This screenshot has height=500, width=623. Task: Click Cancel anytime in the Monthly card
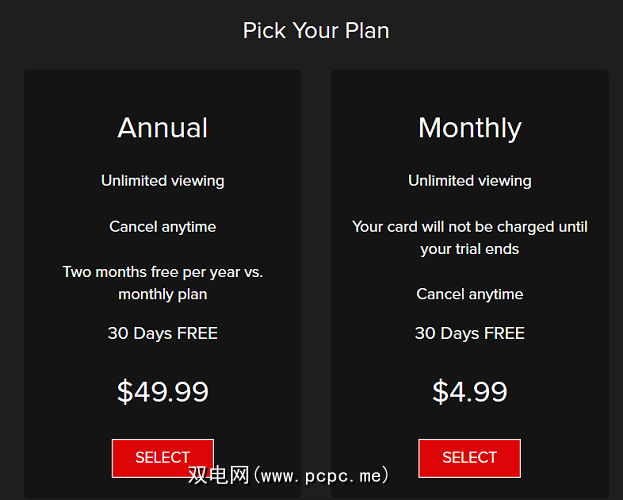point(469,294)
